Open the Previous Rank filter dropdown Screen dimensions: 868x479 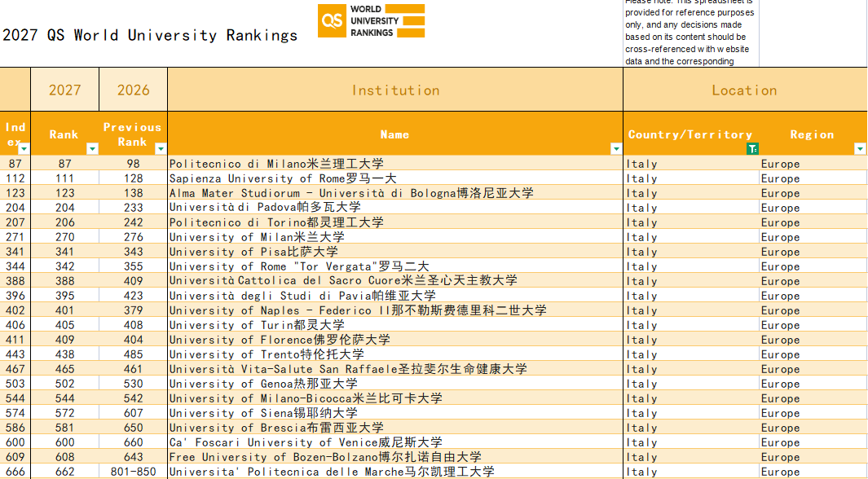pos(161,149)
